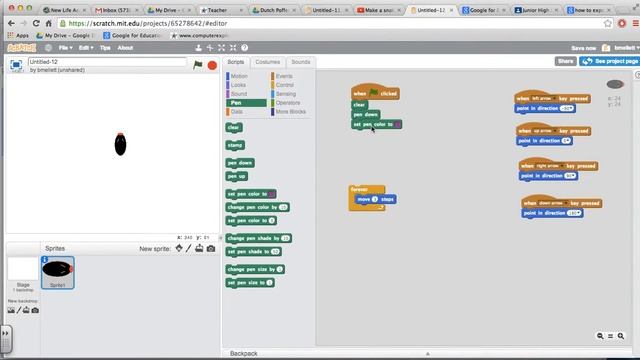Open the Edit menu

tap(86, 48)
